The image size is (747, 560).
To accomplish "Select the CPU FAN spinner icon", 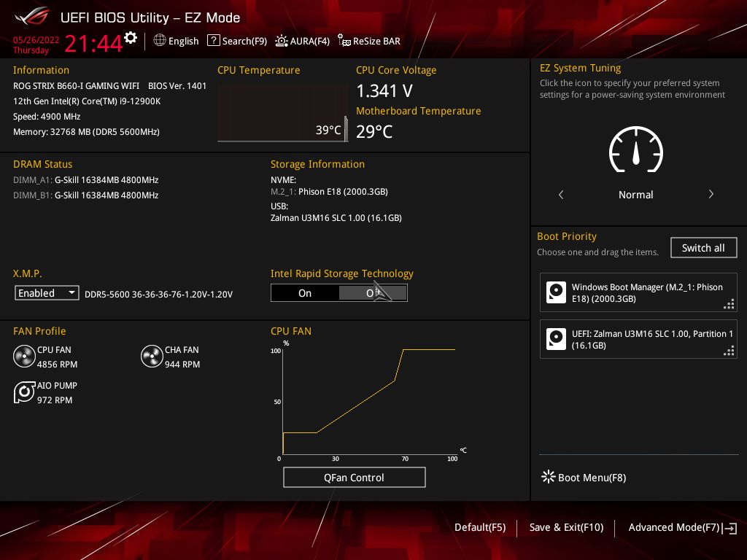I will 24,357.
